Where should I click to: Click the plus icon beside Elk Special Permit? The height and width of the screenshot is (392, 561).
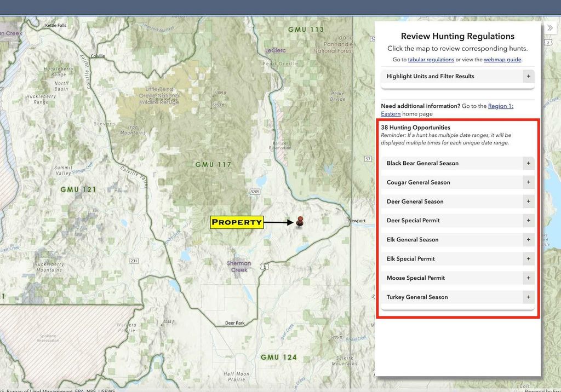[528, 259]
